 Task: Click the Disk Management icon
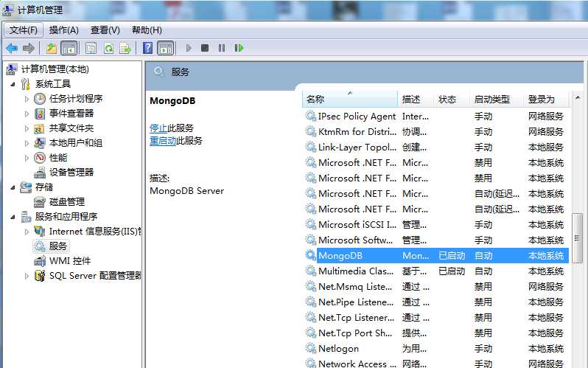(40, 202)
